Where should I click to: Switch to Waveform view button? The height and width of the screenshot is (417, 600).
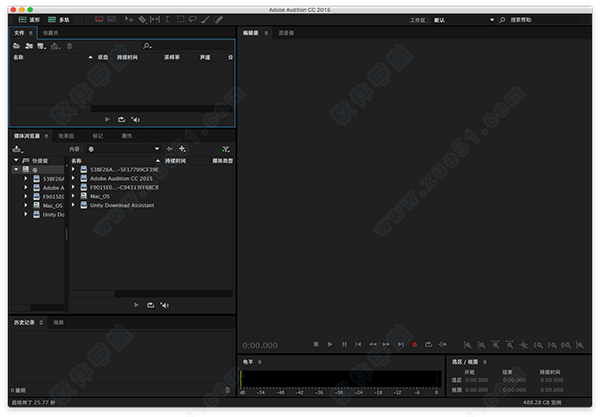29,20
